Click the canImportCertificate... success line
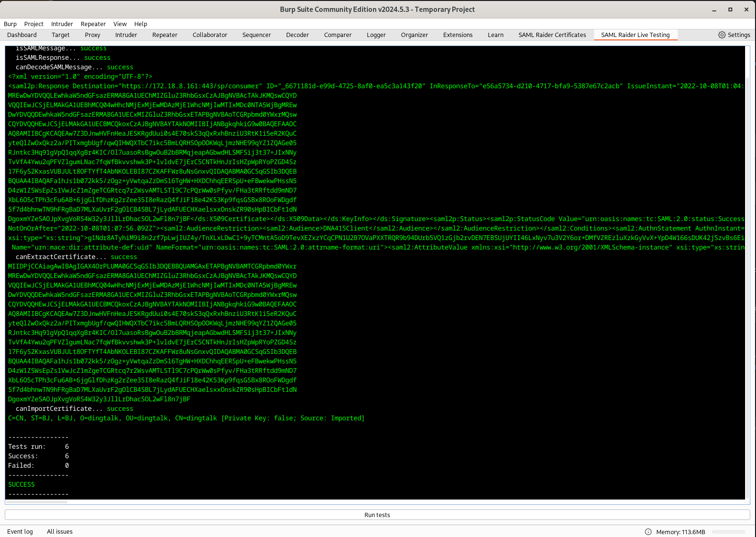 pyautogui.click(x=75, y=408)
